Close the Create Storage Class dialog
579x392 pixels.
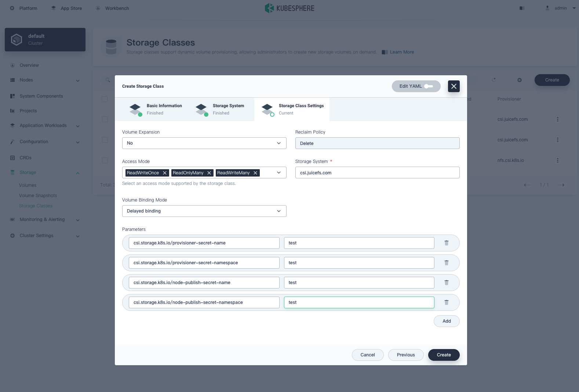(454, 86)
